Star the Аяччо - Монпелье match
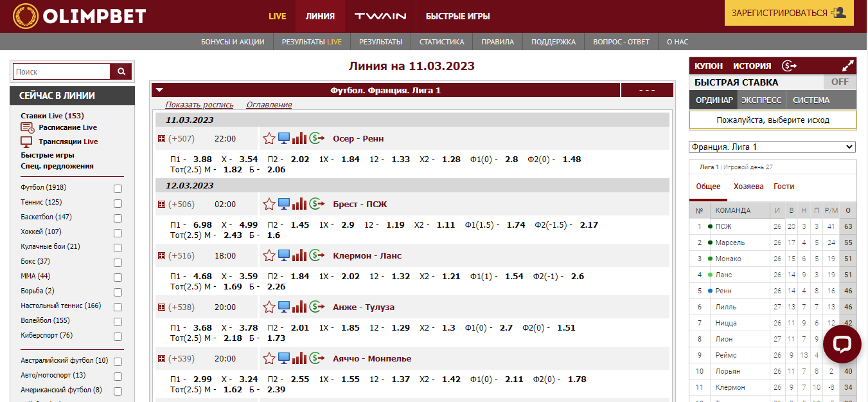868x402 pixels. pyautogui.click(x=269, y=358)
